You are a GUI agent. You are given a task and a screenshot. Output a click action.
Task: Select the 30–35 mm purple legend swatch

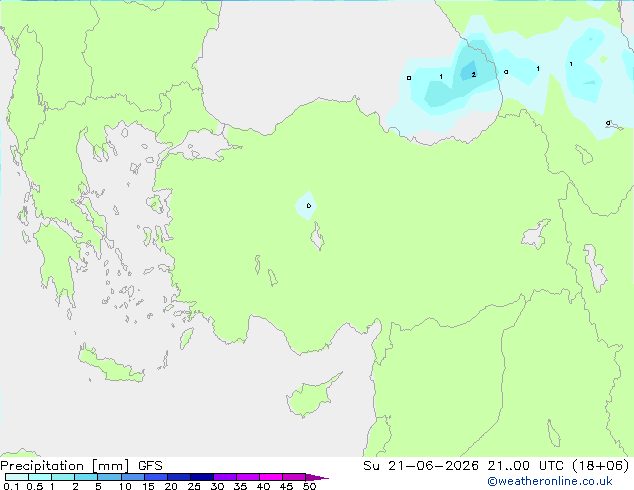(x=224, y=477)
